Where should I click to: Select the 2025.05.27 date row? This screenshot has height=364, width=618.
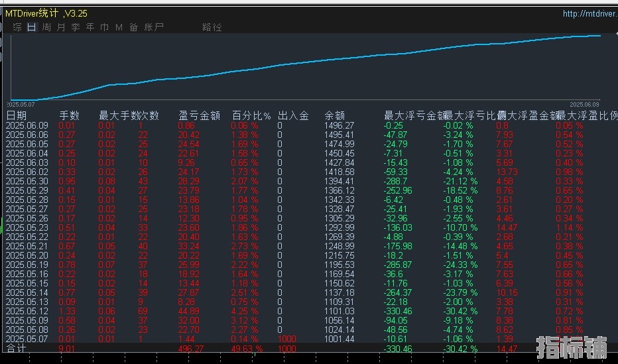27,209
